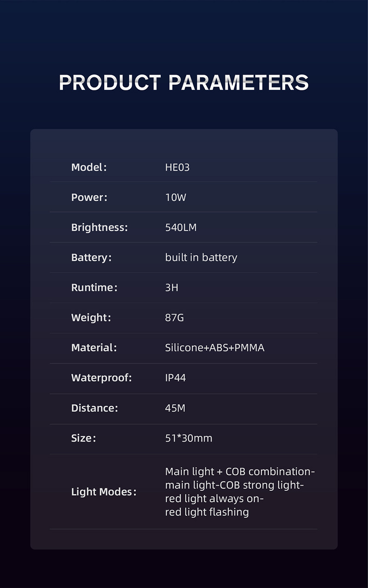
Task: Click the Waterproof label
Action: pyautogui.click(x=102, y=378)
